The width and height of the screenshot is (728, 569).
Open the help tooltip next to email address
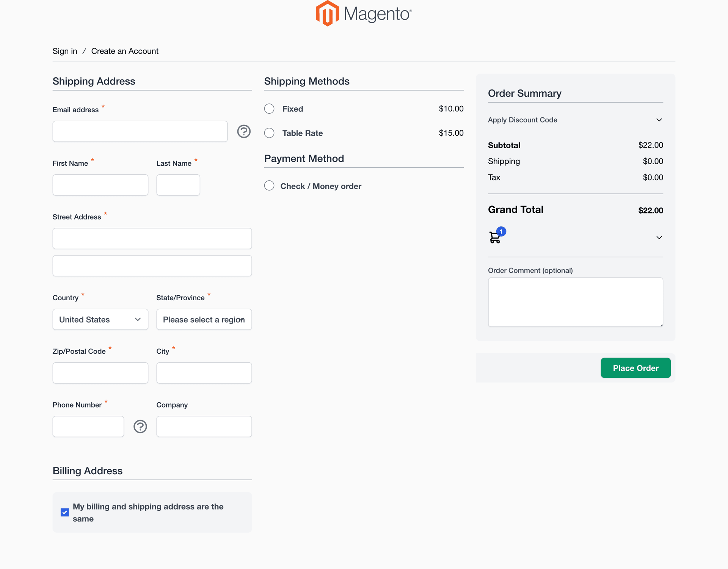click(x=244, y=132)
